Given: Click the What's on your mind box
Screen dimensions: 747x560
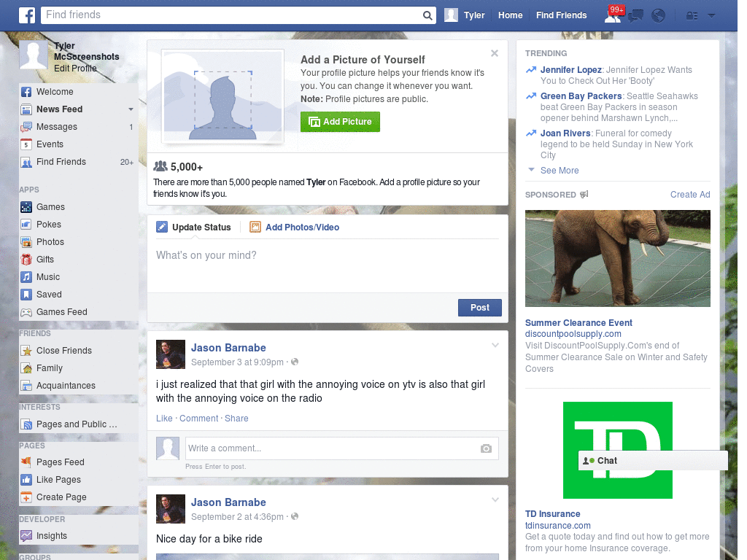Looking at the screenshot, I should [328, 265].
